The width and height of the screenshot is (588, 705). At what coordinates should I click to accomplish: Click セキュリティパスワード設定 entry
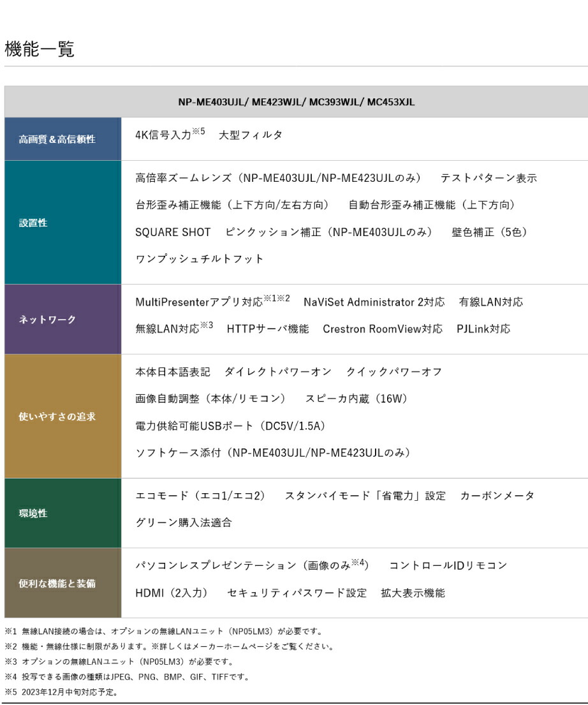click(x=297, y=593)
